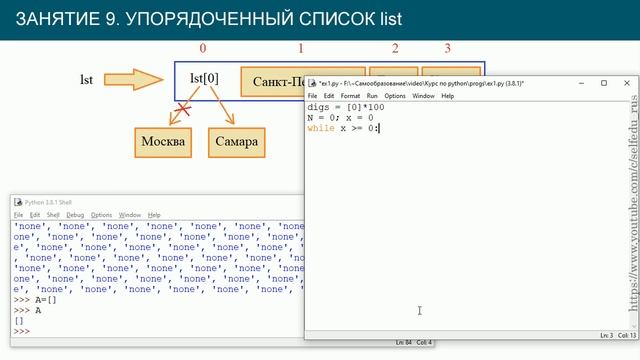Viewport: 640px width, 360px height.
Task: Click the 'Самара' box on the slide
Action: tap(236, 142)
